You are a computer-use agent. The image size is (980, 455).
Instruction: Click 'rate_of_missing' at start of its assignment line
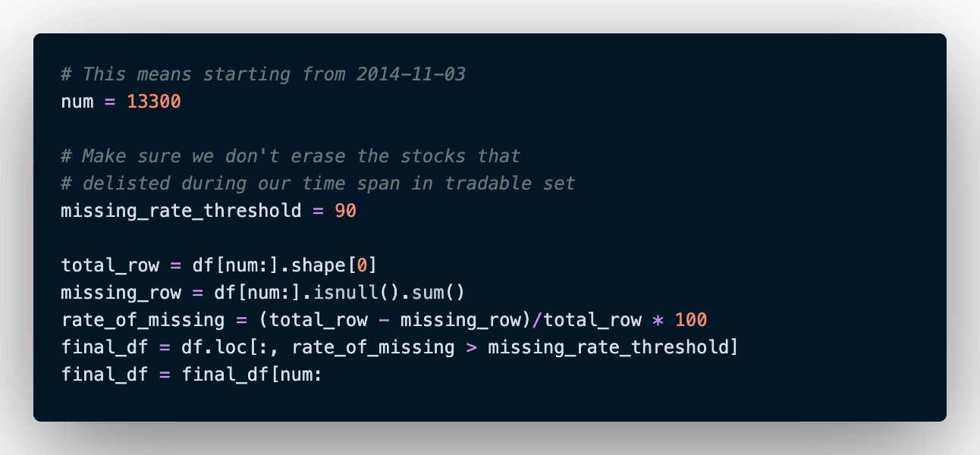tap(143, 320)
